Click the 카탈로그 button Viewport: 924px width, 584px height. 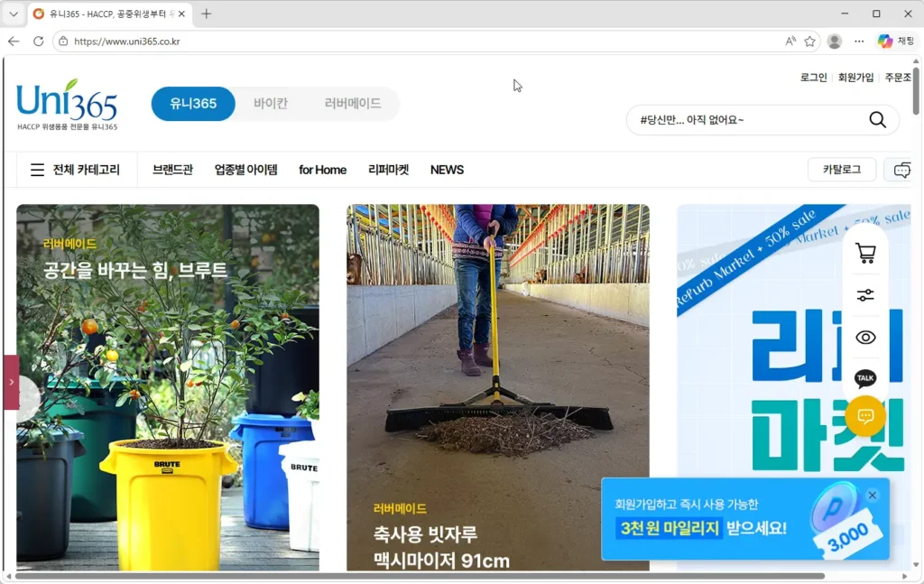842,170
